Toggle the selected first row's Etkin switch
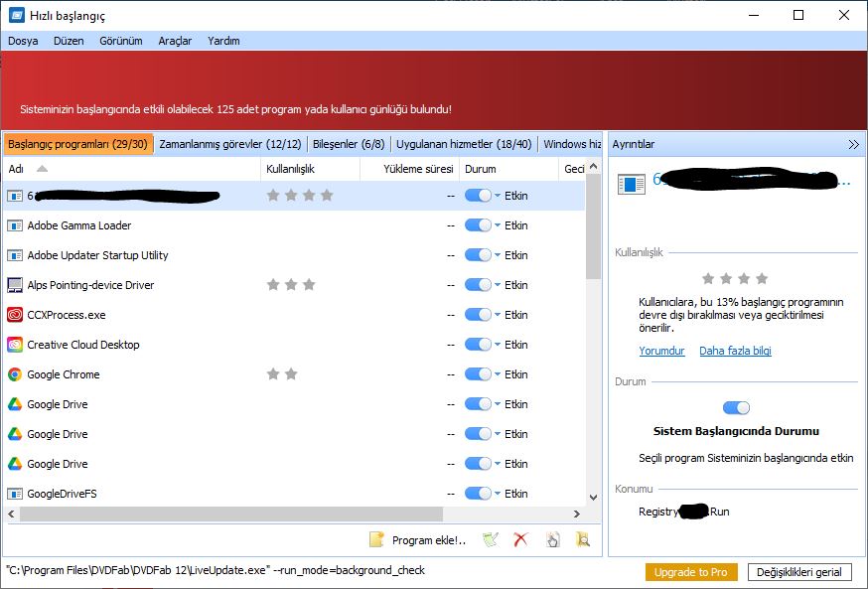This screenshot has width=868, height=589. tap(478, 196)
